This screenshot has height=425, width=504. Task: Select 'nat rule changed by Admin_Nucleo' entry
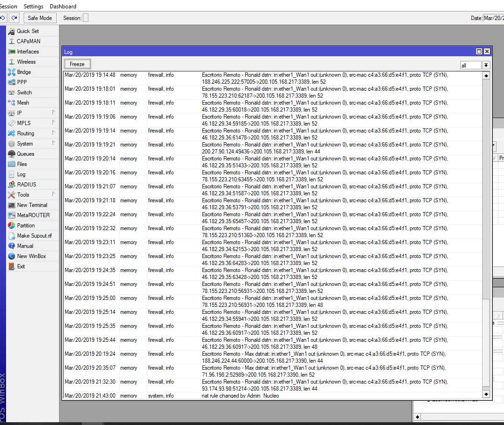coord(273,396)
